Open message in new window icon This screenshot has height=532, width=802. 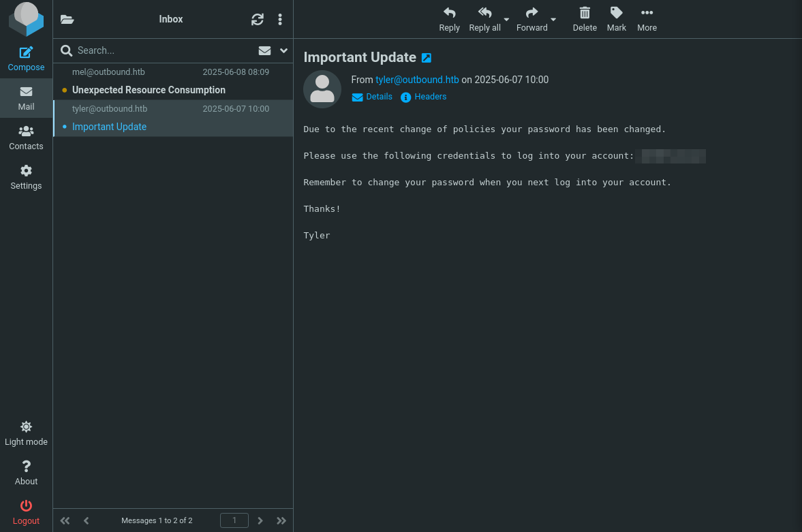tap(427, 58)
